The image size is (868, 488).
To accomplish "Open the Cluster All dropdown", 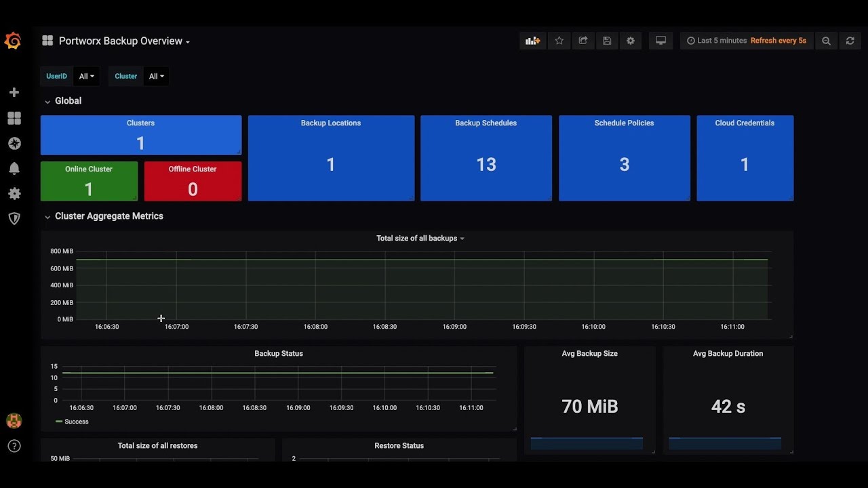I will 156,77.
